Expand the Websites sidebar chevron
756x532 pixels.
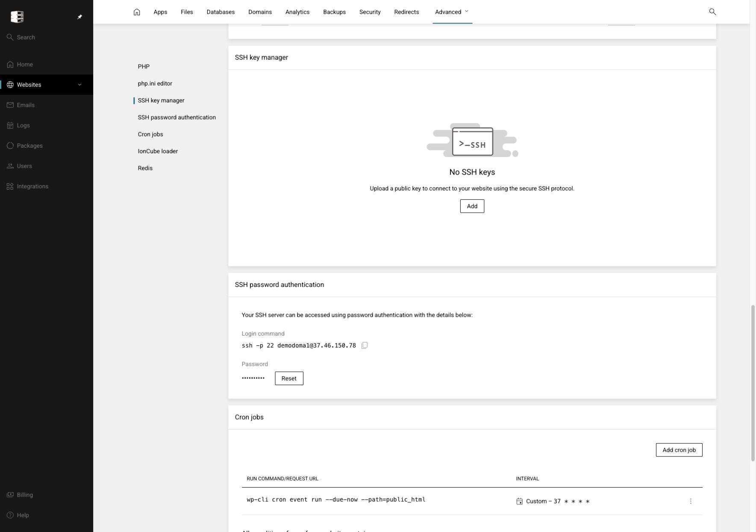click(79, 85)
